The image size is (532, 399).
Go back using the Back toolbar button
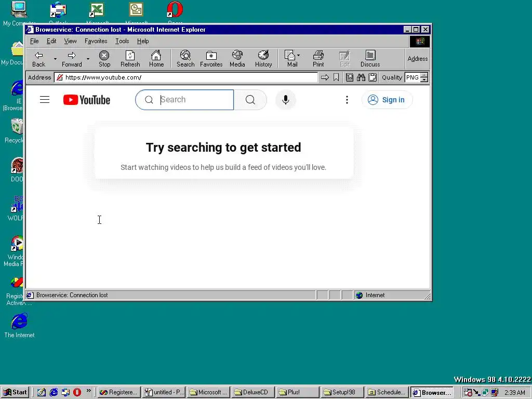pos(38,59)
